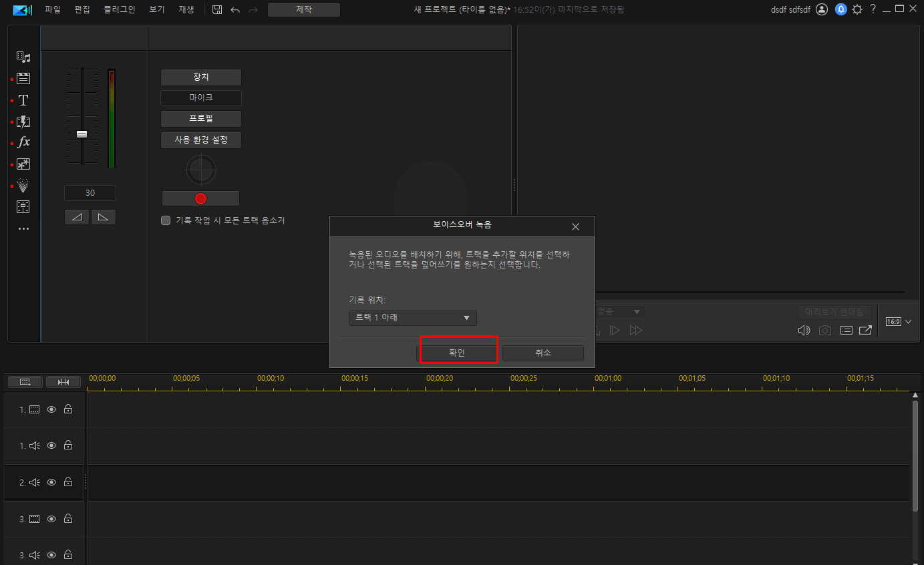Click the next frame preview control
Viewport: 924px width, 565px height.
[615, 331]
